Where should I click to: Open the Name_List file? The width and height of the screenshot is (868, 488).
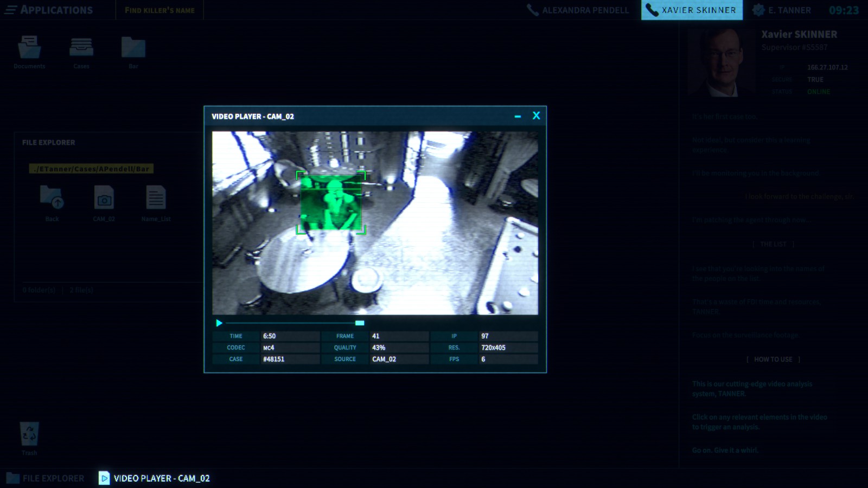point(156,201)
